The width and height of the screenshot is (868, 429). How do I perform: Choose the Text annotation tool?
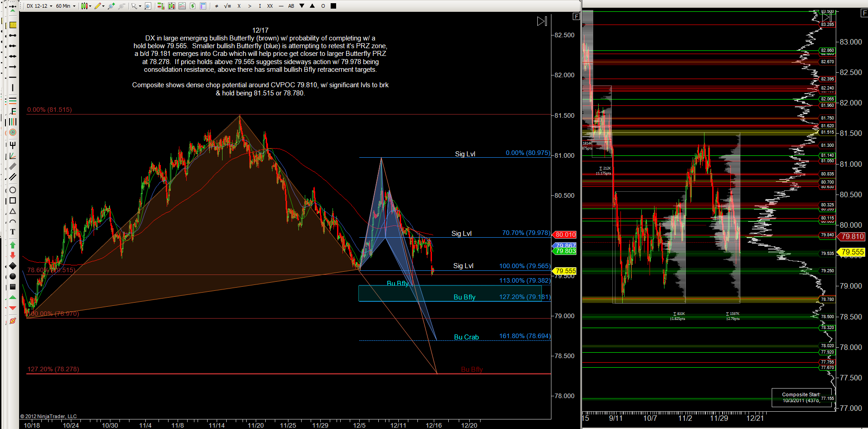[x=13, y=232]
